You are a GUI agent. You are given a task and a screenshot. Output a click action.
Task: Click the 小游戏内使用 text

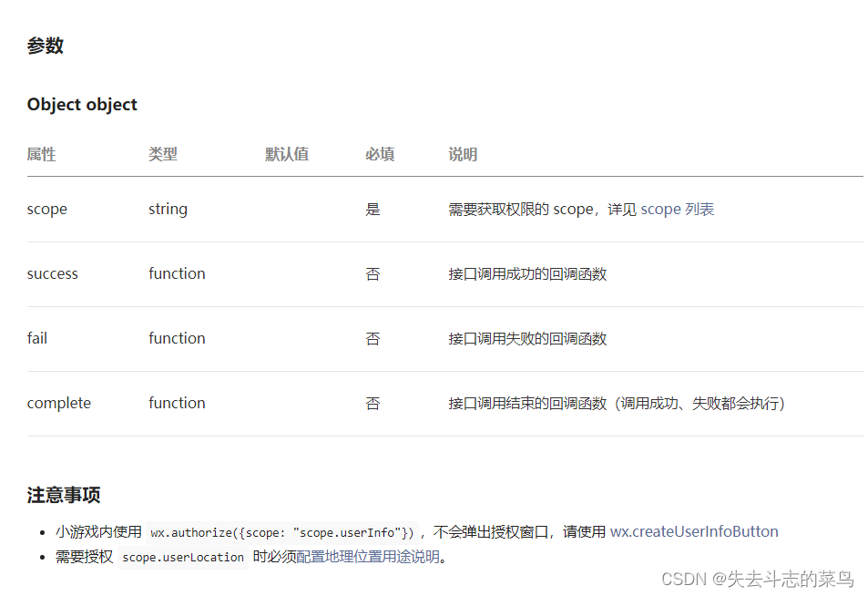tap(98, 531)
